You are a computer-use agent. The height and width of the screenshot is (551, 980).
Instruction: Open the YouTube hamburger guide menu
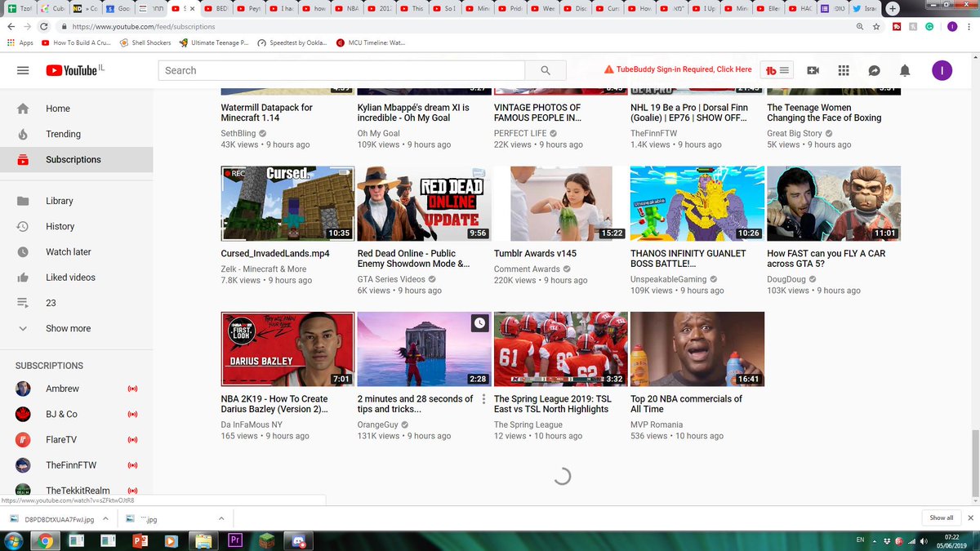click(23, 71)
